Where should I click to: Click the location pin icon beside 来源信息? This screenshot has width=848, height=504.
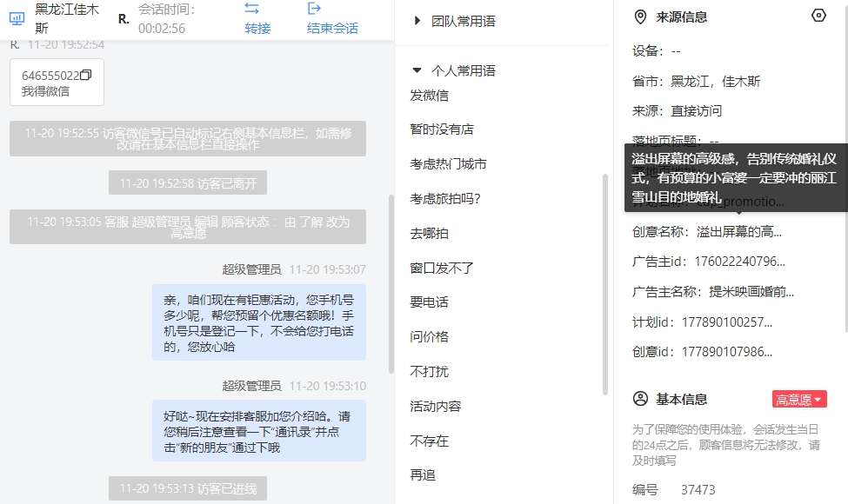tap(640, 17)
